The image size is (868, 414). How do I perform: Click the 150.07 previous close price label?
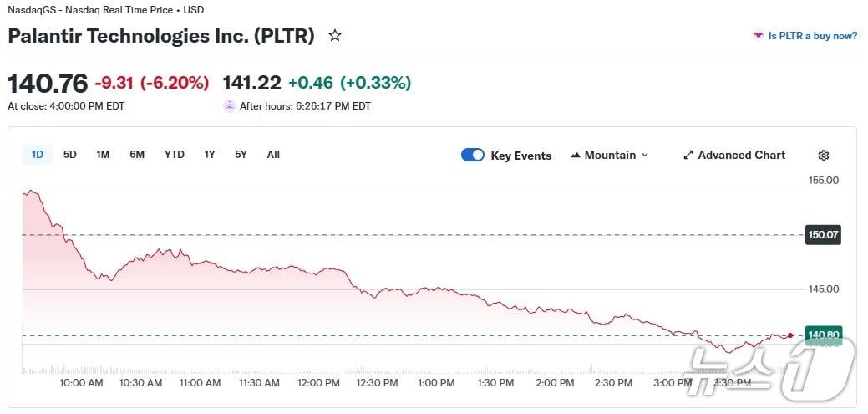pyautogui.click(x=823, y=235)
